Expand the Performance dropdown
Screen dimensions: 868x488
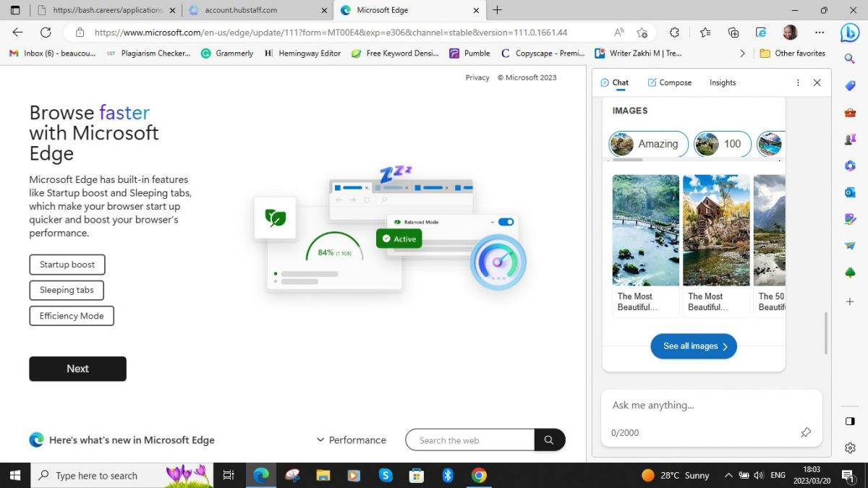tap(352, 440)
